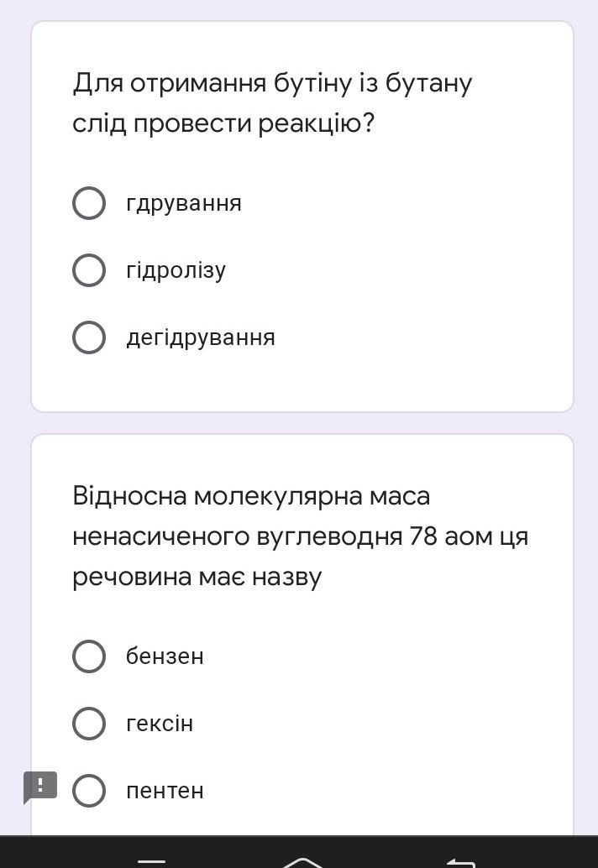Image resolution: width=598 pixels, height=868 pixels.
Task: Pick the гексін radio circle
Action: (89, 724)
